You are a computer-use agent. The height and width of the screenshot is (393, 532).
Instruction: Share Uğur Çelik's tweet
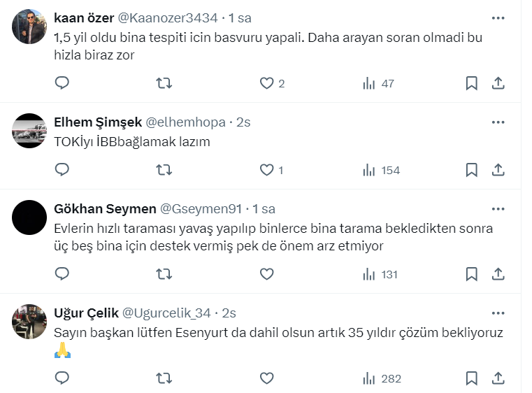click(498, 378)
